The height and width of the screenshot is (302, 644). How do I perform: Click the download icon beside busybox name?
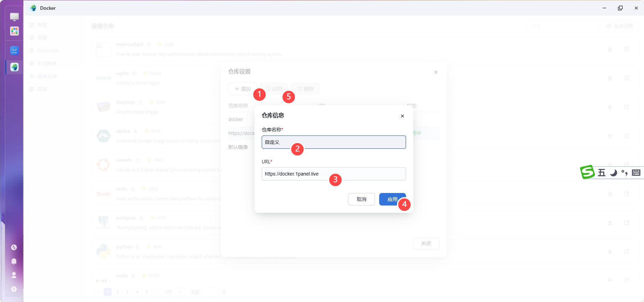pyautogui.click(x=140, y=102)
